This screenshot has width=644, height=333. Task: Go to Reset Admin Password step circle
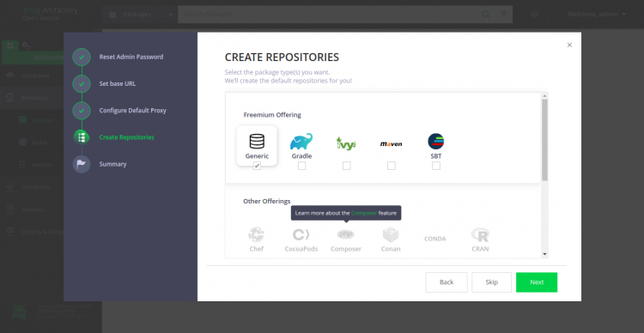pos(82,58)
